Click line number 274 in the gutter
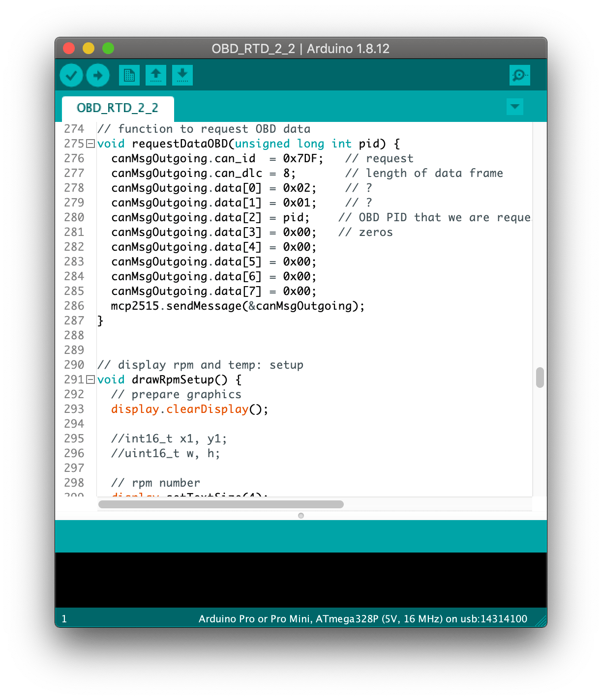Image resolution: width=602 pixels, height=700 pixels. (74, 129)
